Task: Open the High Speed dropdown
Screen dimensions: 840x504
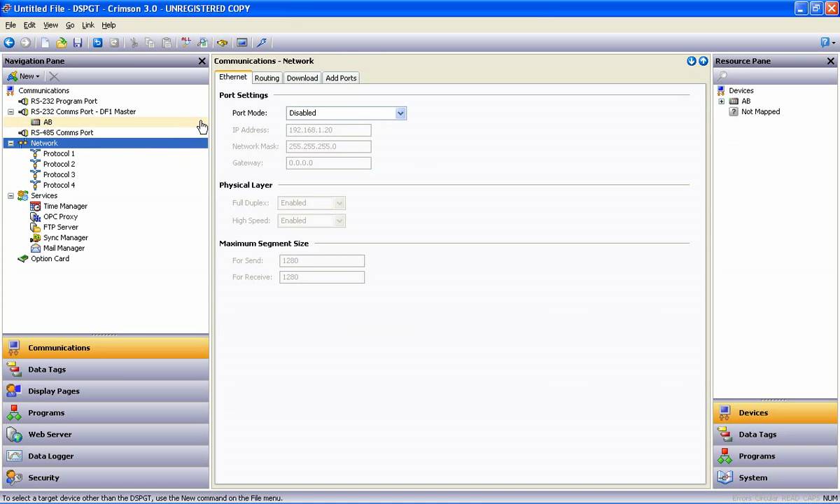Action: point(339,220)
